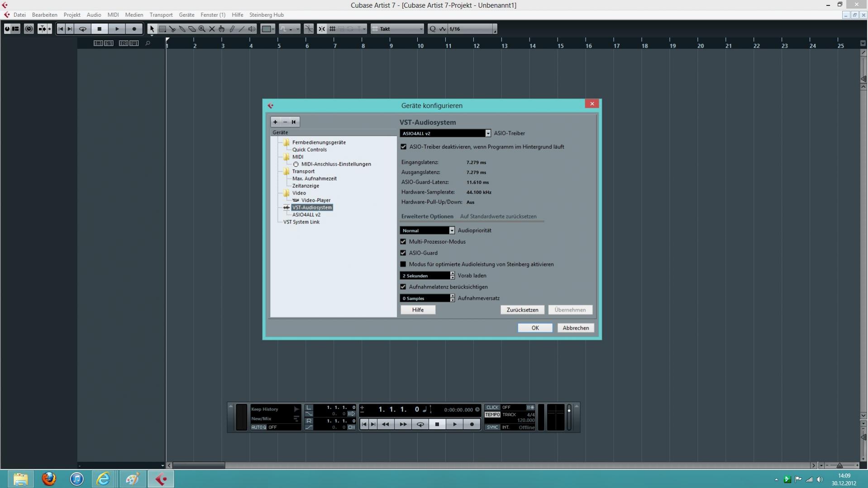Open the ASIO-Treiber driver dropdown
The height and width of the screenshot is (488, 868).
tap(445, 133)
